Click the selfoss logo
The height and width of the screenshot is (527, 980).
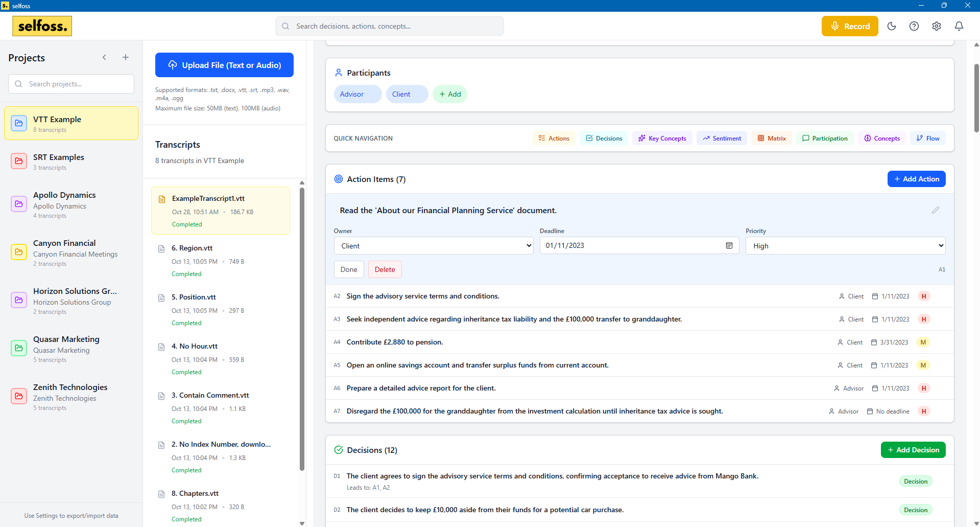pyautogui.click(x=42, y=26)
